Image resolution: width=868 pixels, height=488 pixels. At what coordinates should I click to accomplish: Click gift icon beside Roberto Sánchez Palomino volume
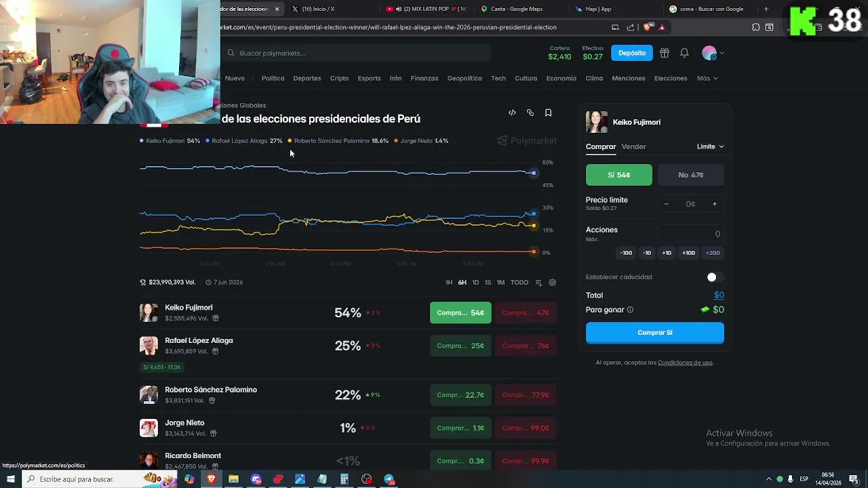point(212,401)
